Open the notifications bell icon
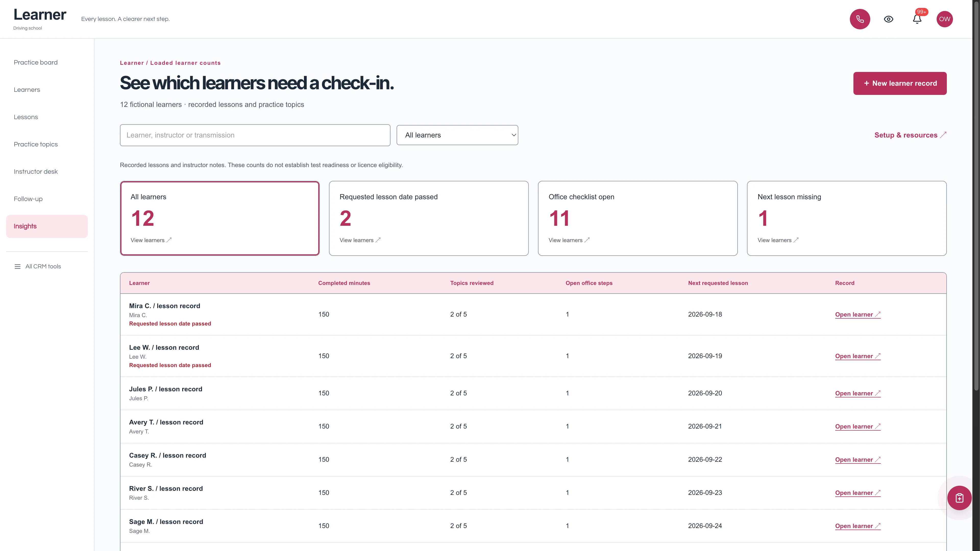Screen dimensions: 980x551 [x=917, y=19]
